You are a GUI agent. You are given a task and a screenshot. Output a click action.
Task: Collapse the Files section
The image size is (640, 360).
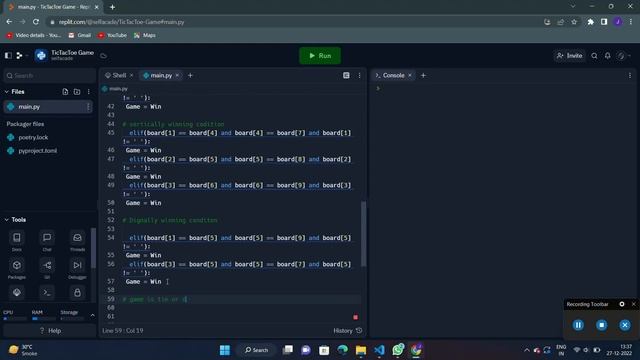click(x=7, y=92)
